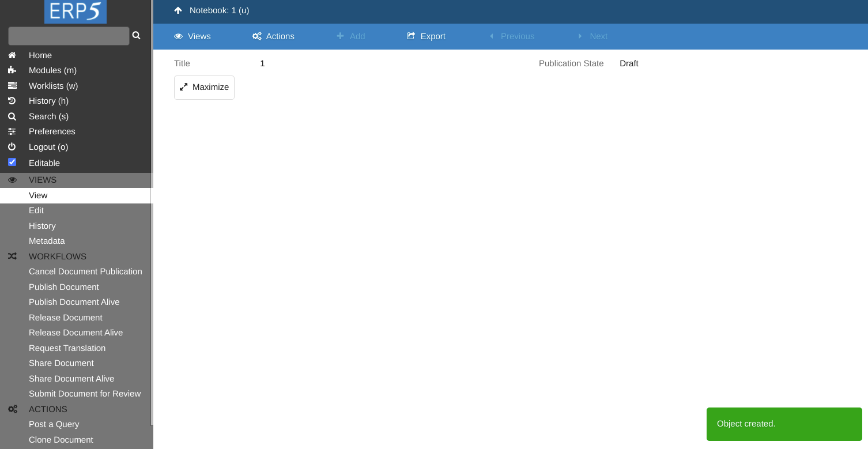Click the Search (s) magnifier icon
The image size is (868, 449).
pos(12,116)
